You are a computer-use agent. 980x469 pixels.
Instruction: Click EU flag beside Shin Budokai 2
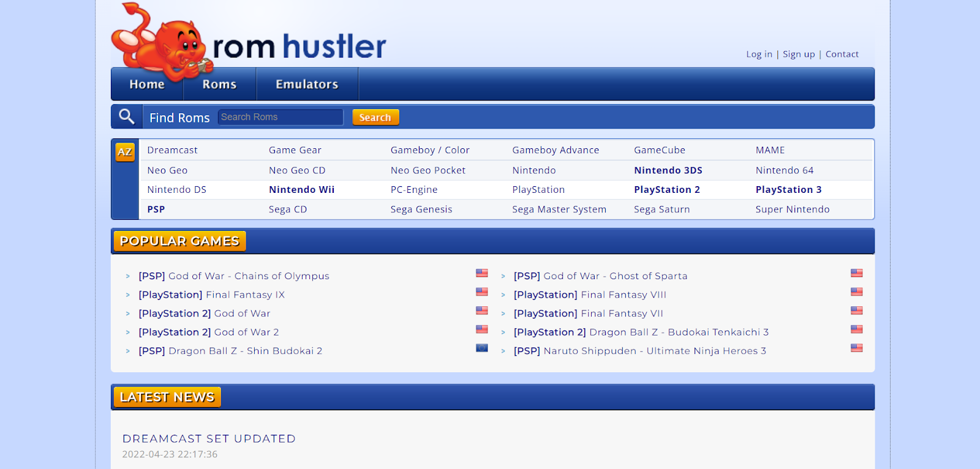click(x=482, y=348)
